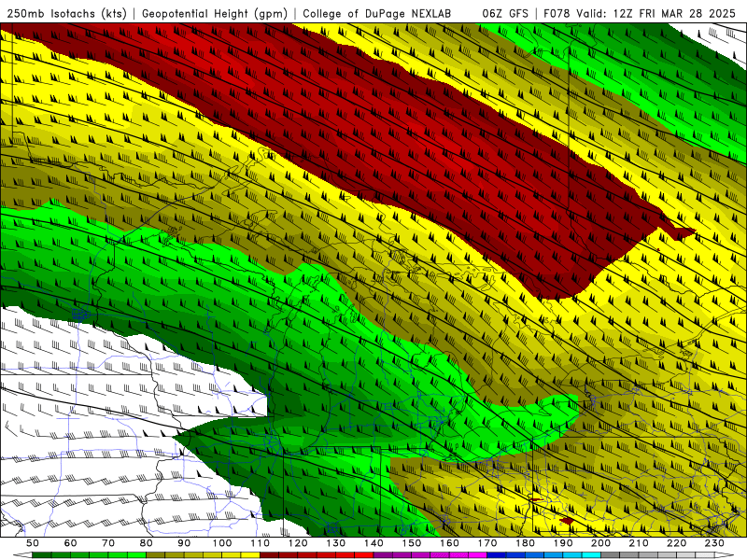
Task: Click the legend value 150
Action: (x=412, y=543)
